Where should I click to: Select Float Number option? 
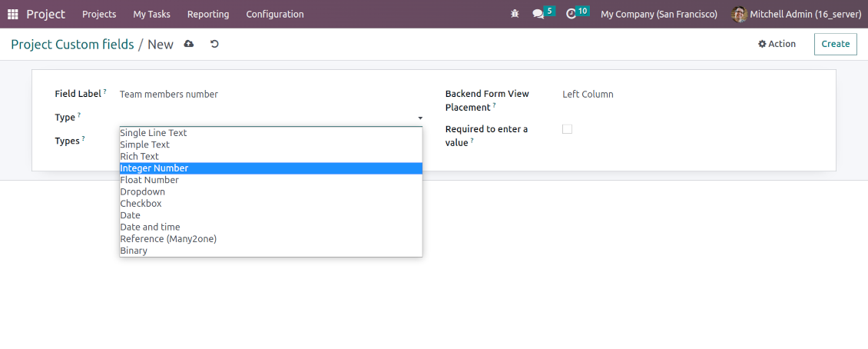[150, 180]
